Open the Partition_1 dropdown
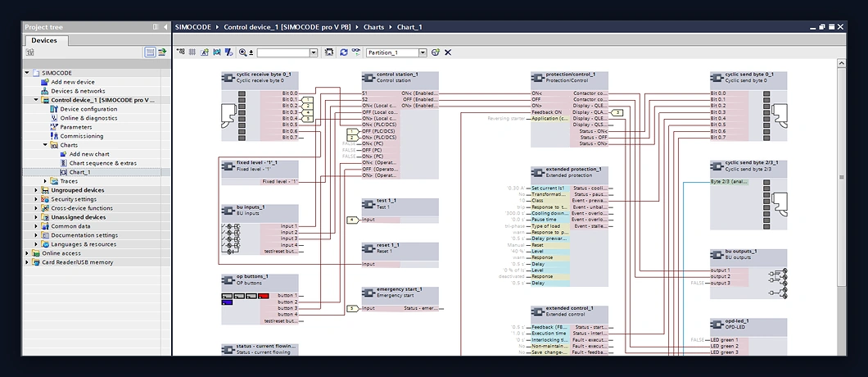This screenshot has height=377, width=868. coord(423,52)
